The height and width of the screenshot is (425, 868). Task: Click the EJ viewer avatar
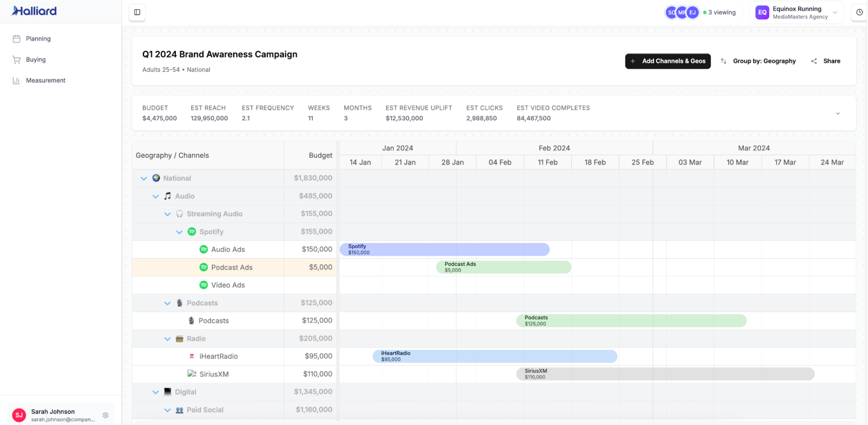(x=693, y=13)
